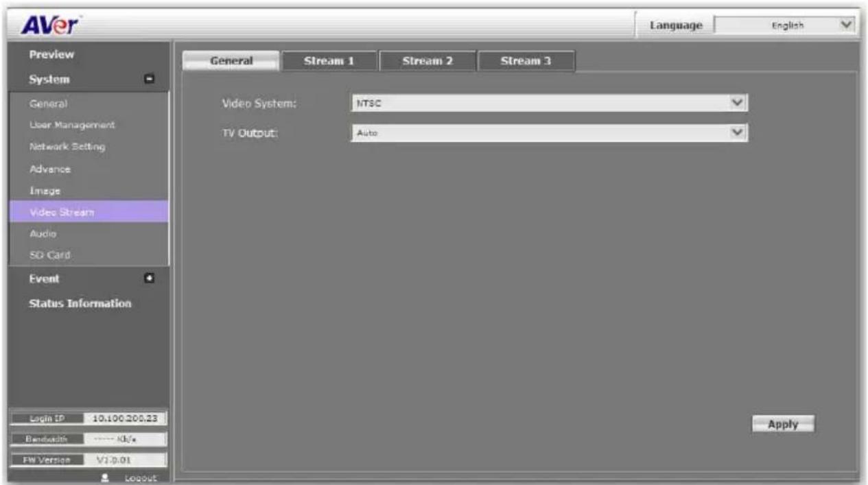Log out using the Logout link
The width and height of the screenshot is (868, 485).
141,477
